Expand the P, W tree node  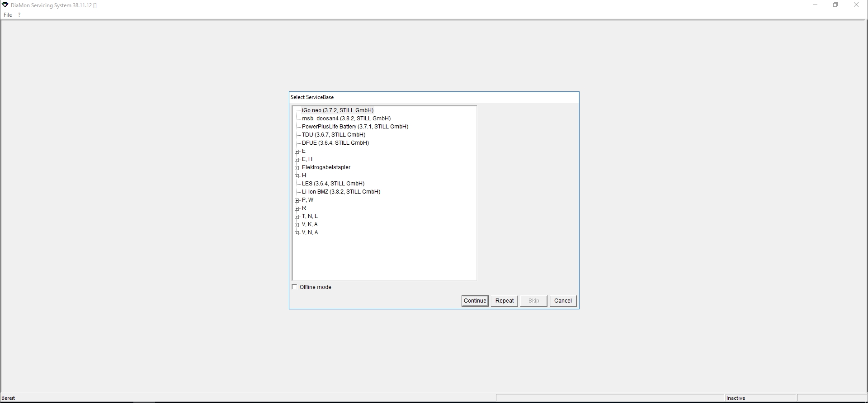297,200
